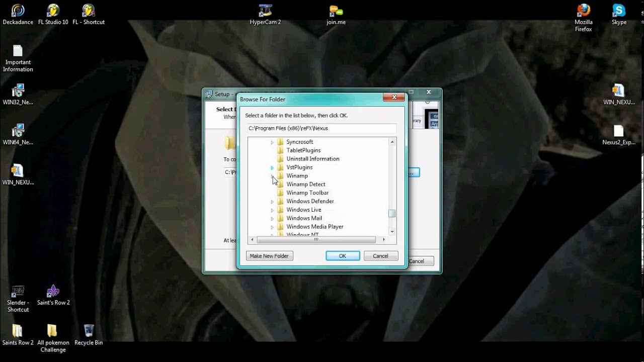Click the Browse button in Setup window
644x362 pixels.
click(414, 172)
